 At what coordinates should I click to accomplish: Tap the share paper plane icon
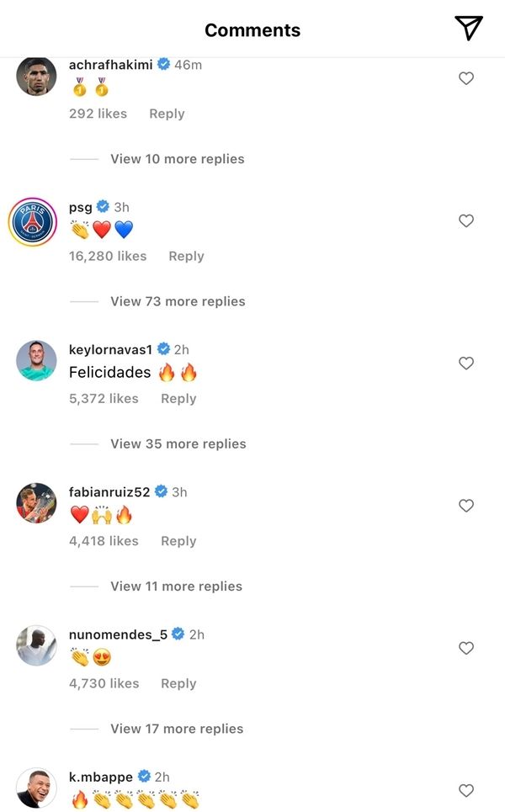point(469,28)
